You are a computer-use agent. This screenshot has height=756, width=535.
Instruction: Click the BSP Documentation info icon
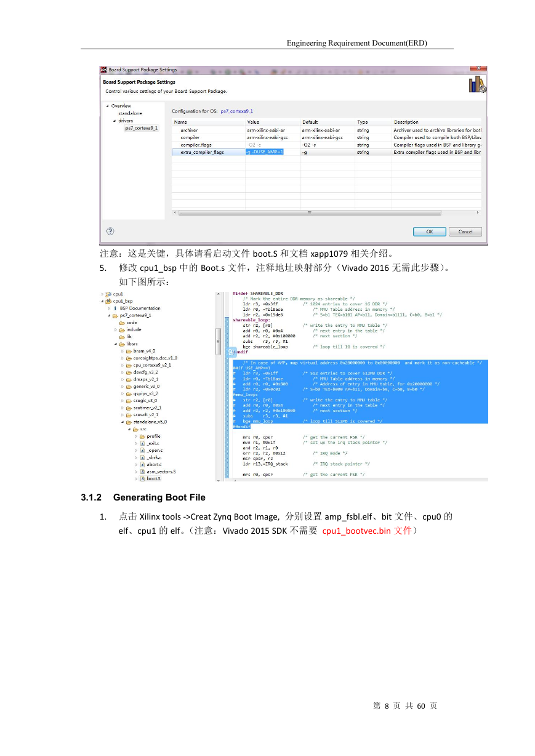[x=116, y=308]
